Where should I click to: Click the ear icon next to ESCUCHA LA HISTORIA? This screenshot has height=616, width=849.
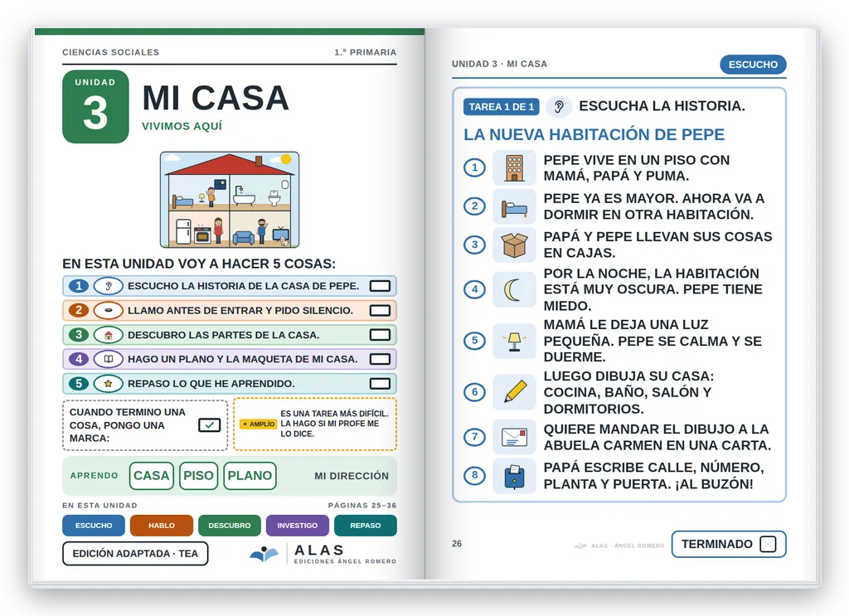coord(560,107)
